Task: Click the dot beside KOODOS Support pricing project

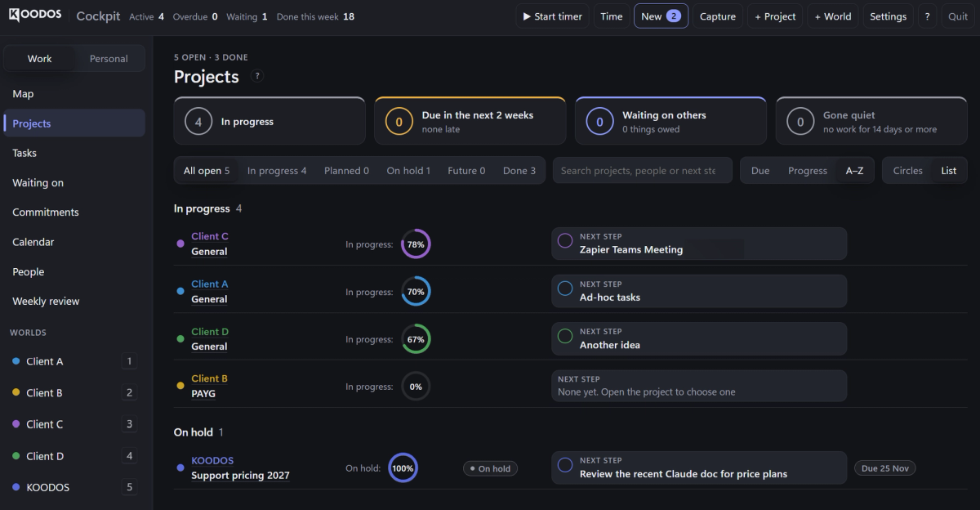Action: [180, 467]
